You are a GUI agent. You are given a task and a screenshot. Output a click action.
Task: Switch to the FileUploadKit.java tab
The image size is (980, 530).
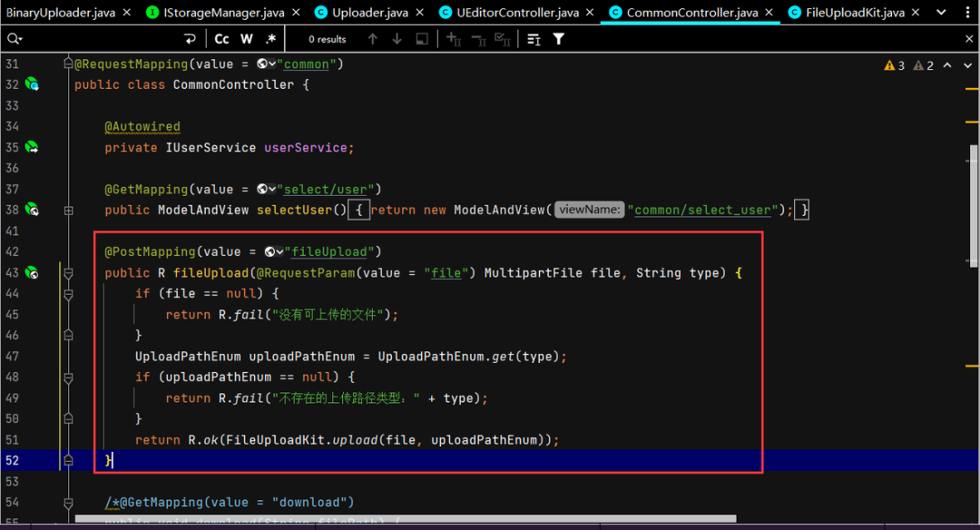pyautogui.click(x=856, y=13)
